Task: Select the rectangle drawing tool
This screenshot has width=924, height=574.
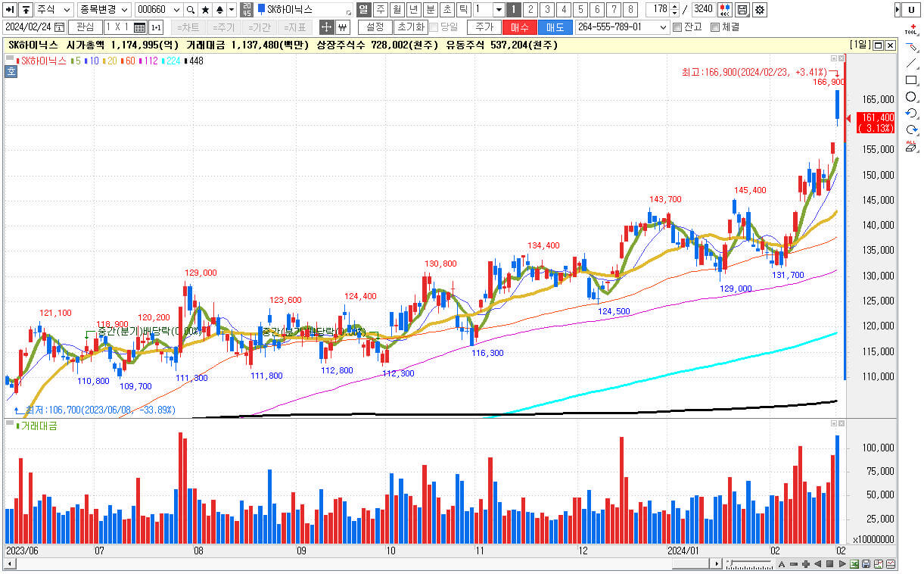Action: point(911,80)
